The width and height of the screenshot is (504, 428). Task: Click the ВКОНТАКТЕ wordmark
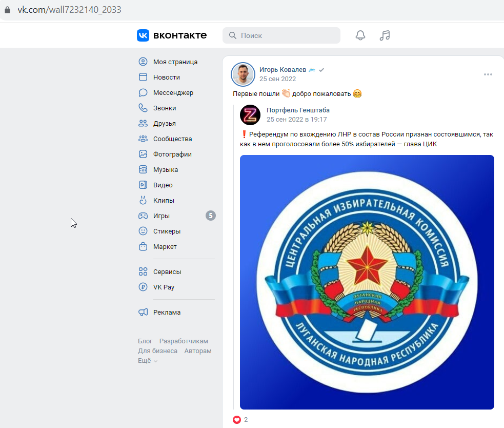(180, 35)
